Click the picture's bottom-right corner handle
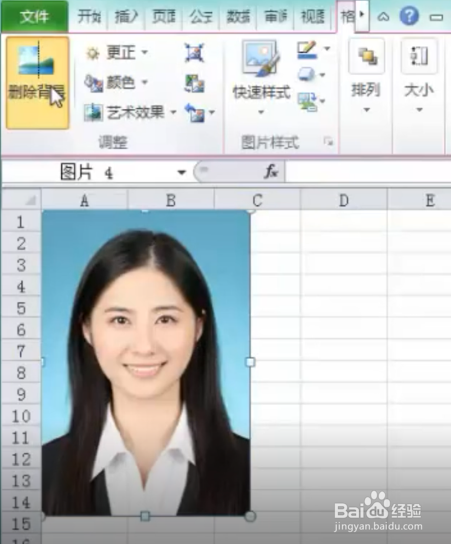The width and height of the screenshot is (451, 544). (x=250, y=516)
